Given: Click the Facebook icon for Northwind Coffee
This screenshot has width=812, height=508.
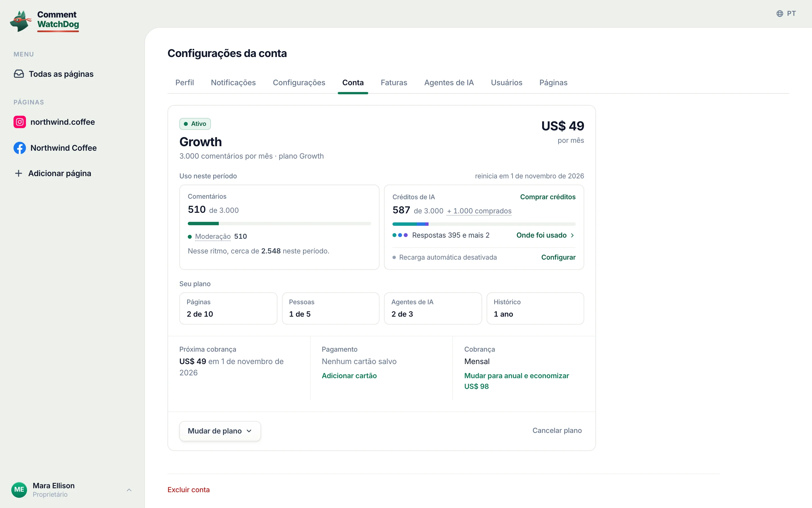Looking at the screenshot, I should click(20, 148).
